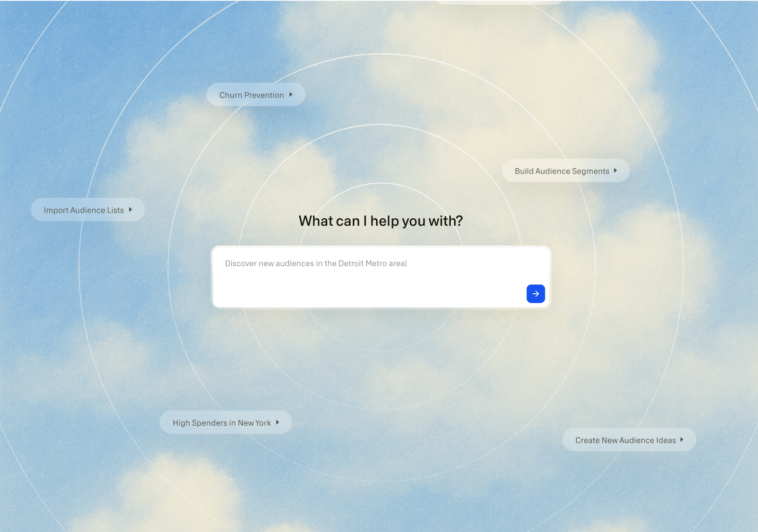Focus the prompt text input containing Detroit Metro text
This screenshot has height=532, width=758.
pyautogui.click(x=381, y=276)
